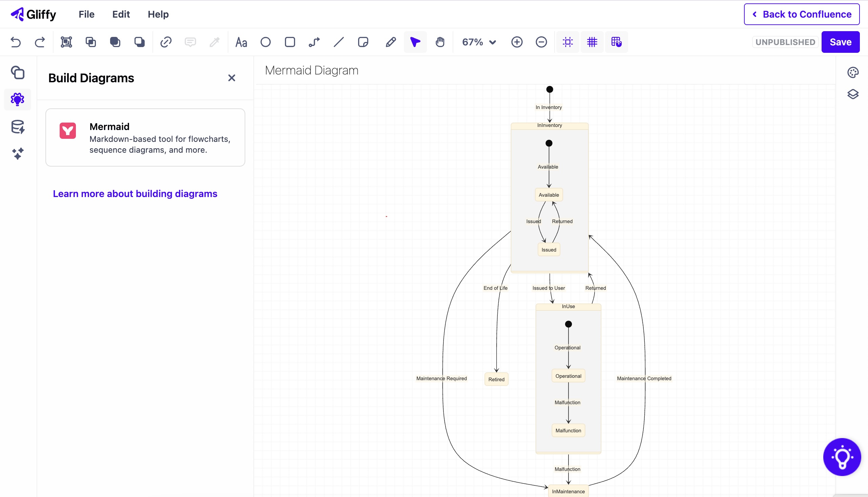Image resolution: width=868 pixels, height=497 pixels.
Task: Close the Build Diagrams panel
Action: click(232, 78)
